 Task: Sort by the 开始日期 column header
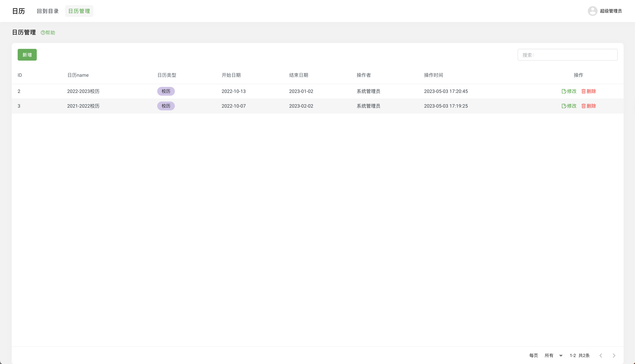tap(231, 75)
